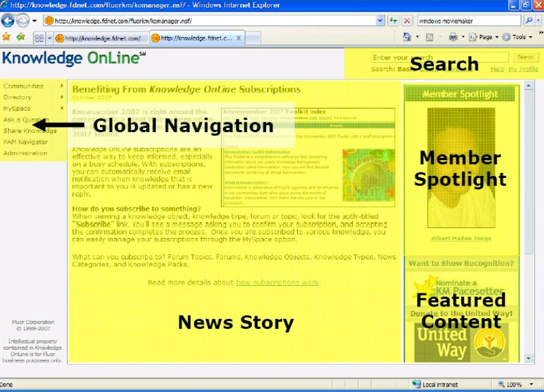Open the Help link

coord(497,69)
